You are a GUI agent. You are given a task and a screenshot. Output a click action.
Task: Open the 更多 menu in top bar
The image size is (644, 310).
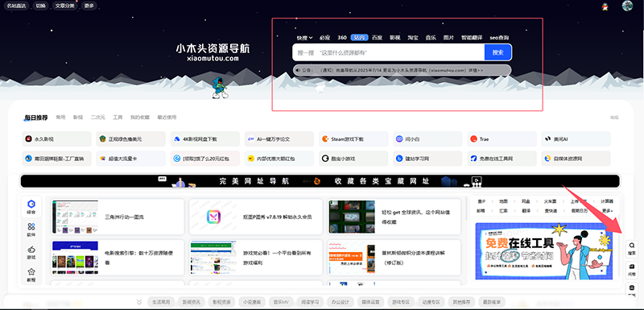pyautogui.click(x=89, y=6)
